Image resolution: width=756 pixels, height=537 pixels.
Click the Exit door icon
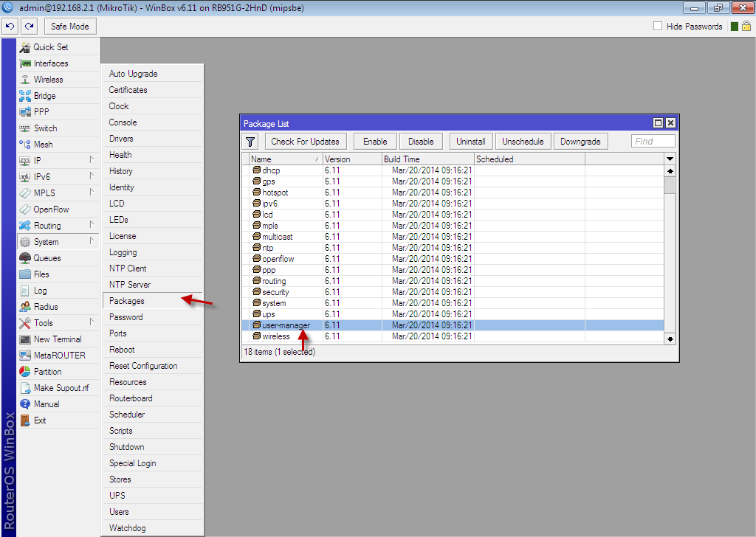point(24,420)
